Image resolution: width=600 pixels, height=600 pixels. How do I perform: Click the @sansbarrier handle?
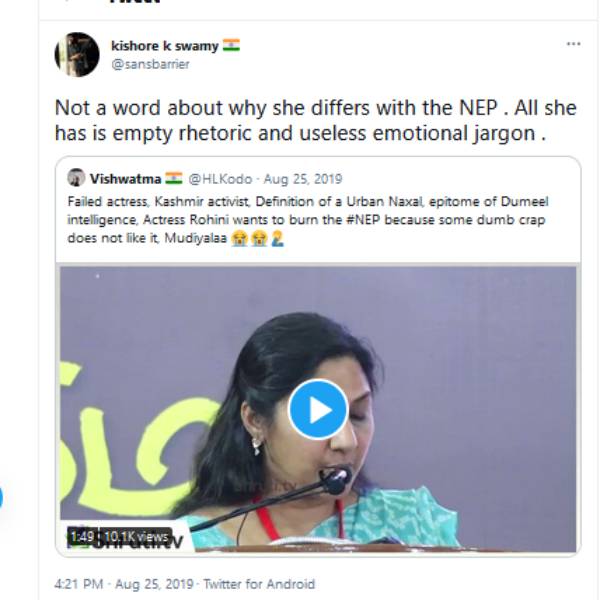(x=150, y=64)
